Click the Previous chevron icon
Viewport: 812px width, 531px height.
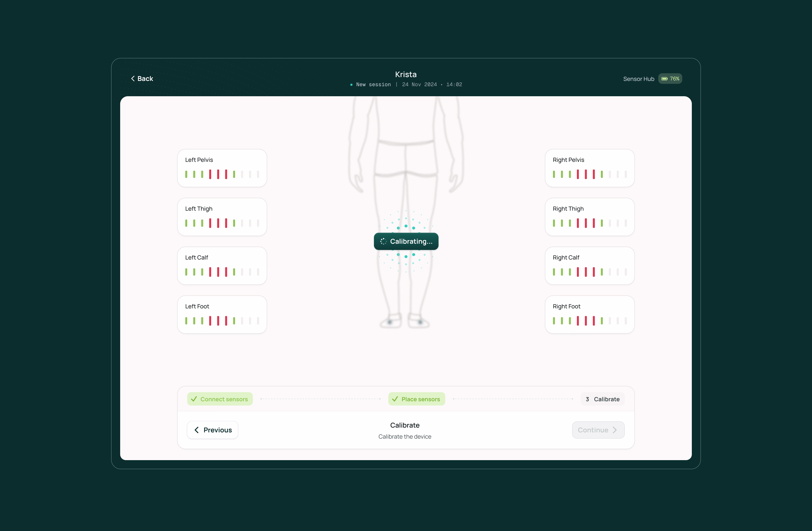coord(197,430)
